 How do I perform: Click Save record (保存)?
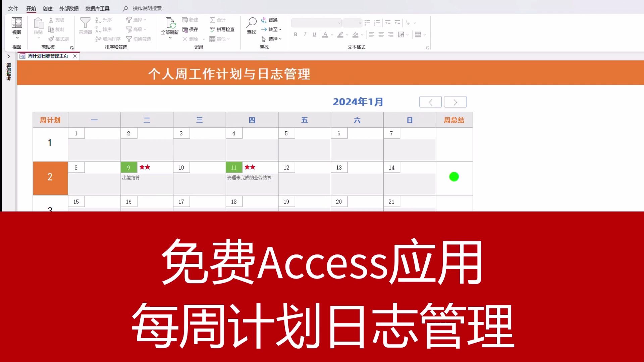[x=190, y=29]
